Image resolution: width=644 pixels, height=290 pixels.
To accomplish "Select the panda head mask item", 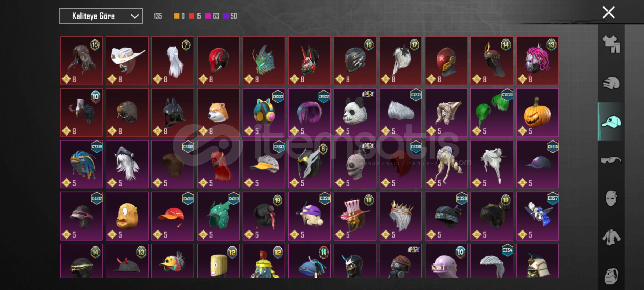I will tap(355, 113).
